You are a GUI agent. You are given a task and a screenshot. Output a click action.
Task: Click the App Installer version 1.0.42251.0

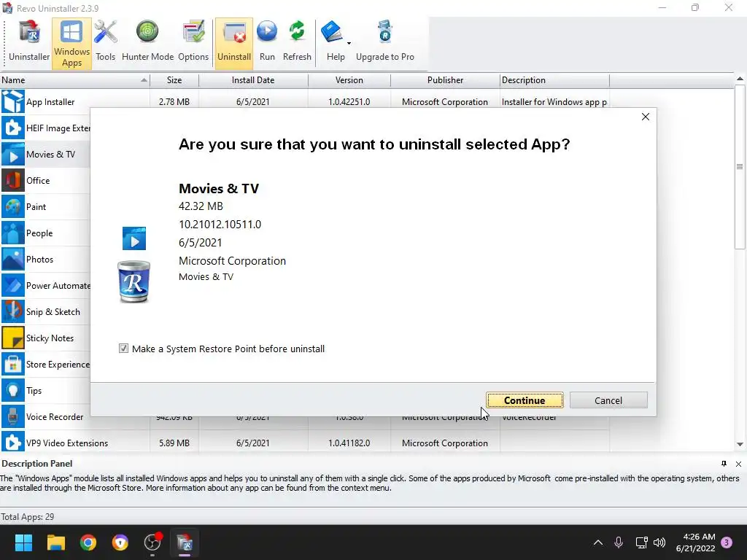[x=349, y=101]
